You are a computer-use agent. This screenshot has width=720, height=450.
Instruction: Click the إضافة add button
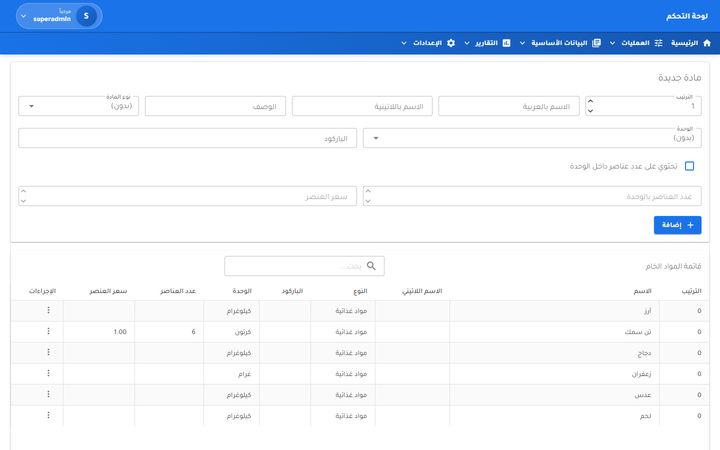pyautogui.click(x=677, y=225)
